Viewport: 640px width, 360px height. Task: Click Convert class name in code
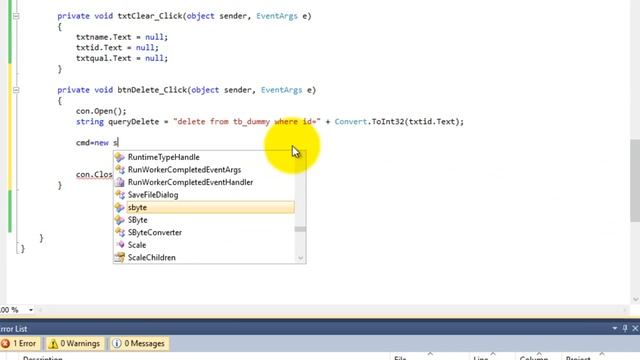click(x=351, y=122)
